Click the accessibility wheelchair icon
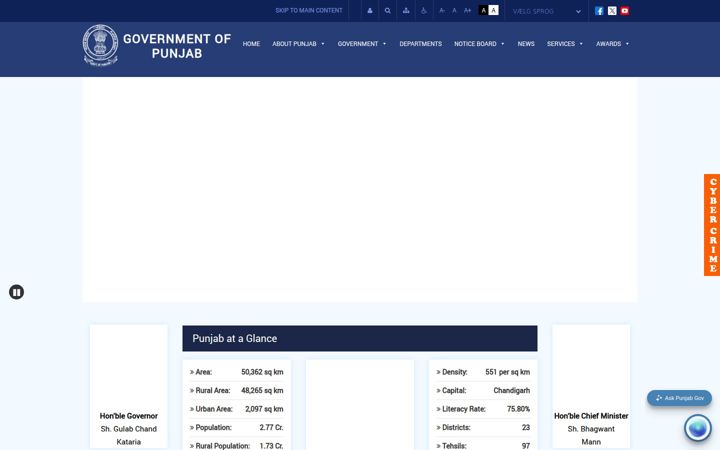Viewport: 720px width, 450px height. pyautogui.click(x=424, y=11)
